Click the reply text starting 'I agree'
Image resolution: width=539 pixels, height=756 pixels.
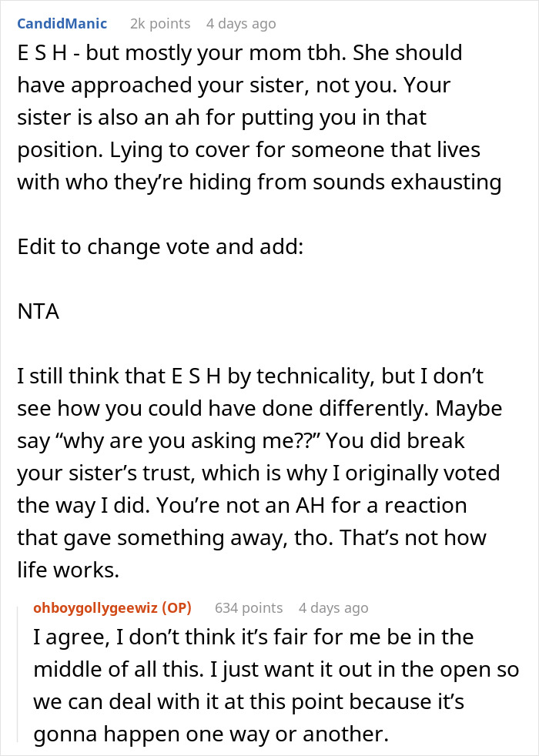[253, 637]
